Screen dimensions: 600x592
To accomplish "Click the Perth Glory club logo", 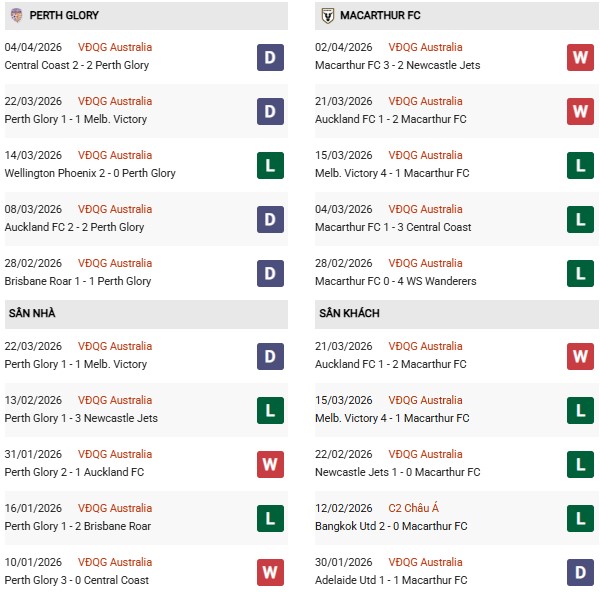I will pos(15,16).
